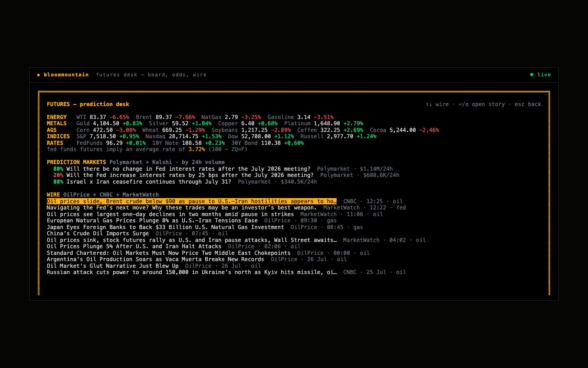Click the bloommountain app title

66,75
